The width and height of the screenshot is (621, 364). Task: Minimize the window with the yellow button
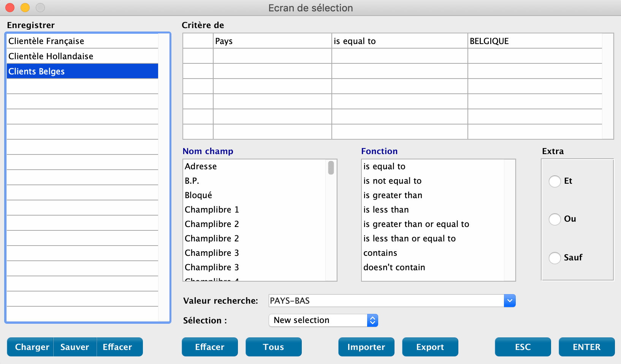25,8
